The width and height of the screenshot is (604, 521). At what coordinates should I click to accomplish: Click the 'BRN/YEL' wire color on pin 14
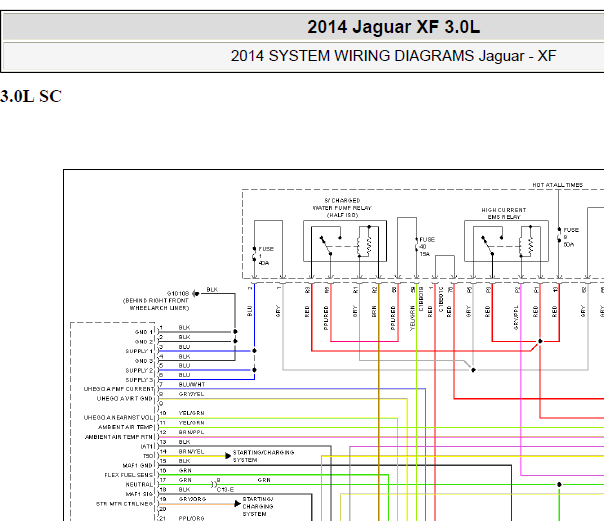click(x=191, y=451)
